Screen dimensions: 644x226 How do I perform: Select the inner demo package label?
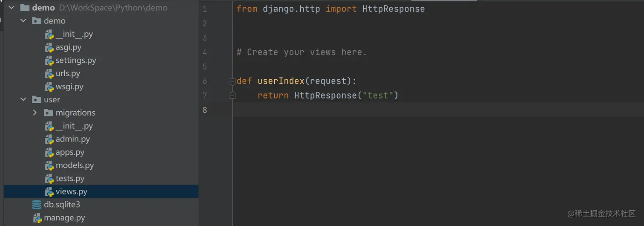tap(55, 21)
